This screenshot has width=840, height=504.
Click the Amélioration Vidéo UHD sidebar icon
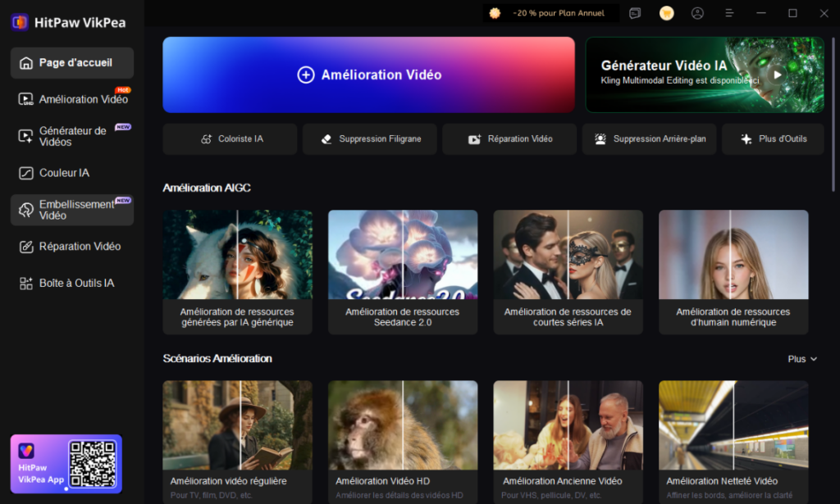pyautogui.click(x=25, y=99)
